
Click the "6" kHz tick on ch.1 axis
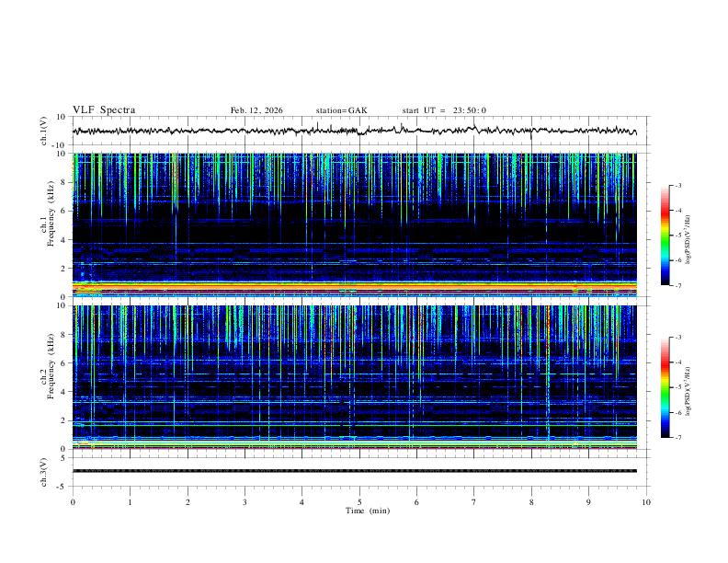(63, 211)
